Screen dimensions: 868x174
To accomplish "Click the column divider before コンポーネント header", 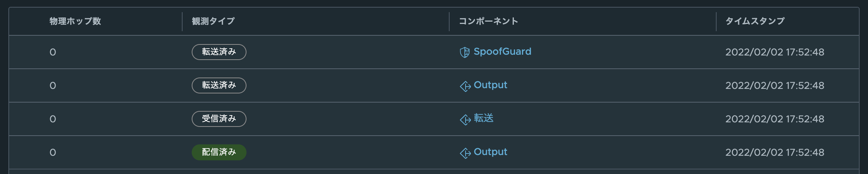I will pyautogui.click(x=449, y=21).
